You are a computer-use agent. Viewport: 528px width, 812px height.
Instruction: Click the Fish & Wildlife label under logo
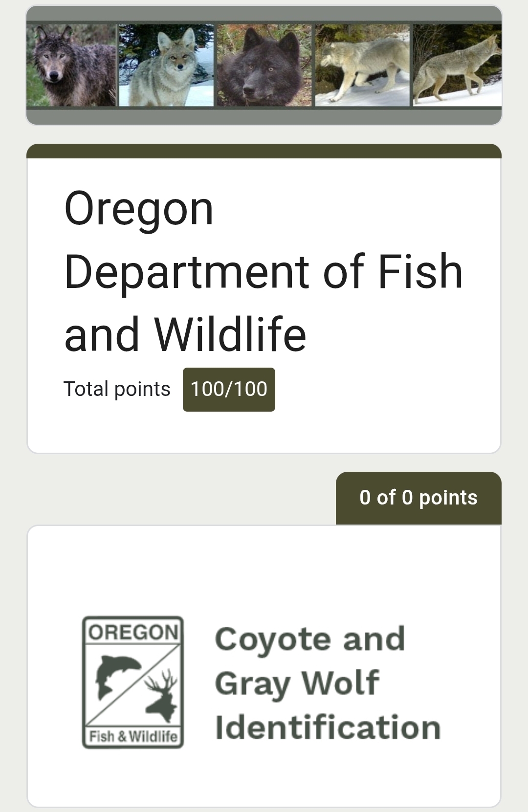click(133, 736)
